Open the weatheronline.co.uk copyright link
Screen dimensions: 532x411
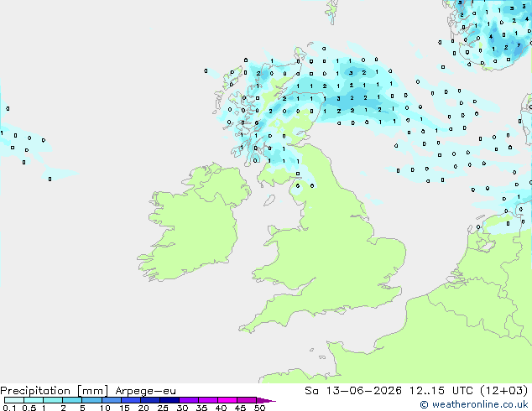point(473,404)
